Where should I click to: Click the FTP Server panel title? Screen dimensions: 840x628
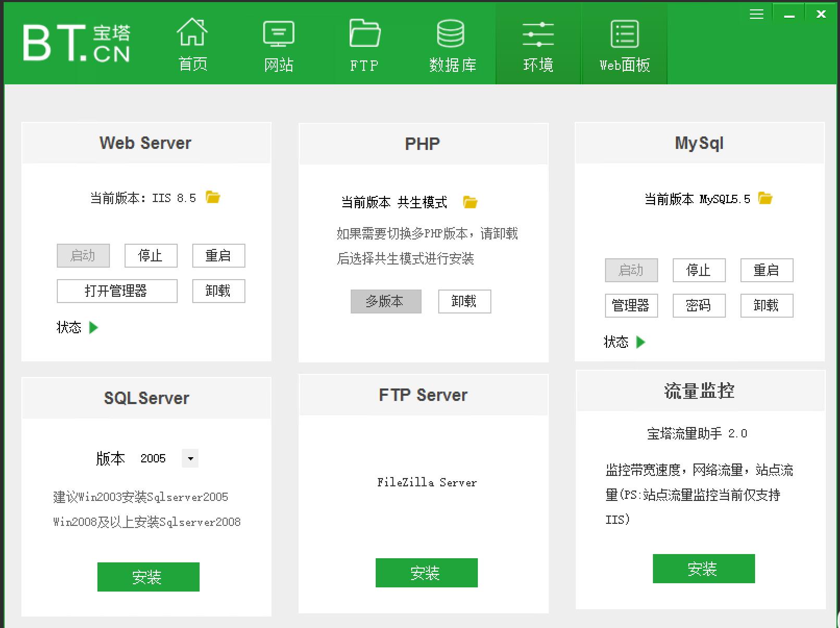[423, 395]
